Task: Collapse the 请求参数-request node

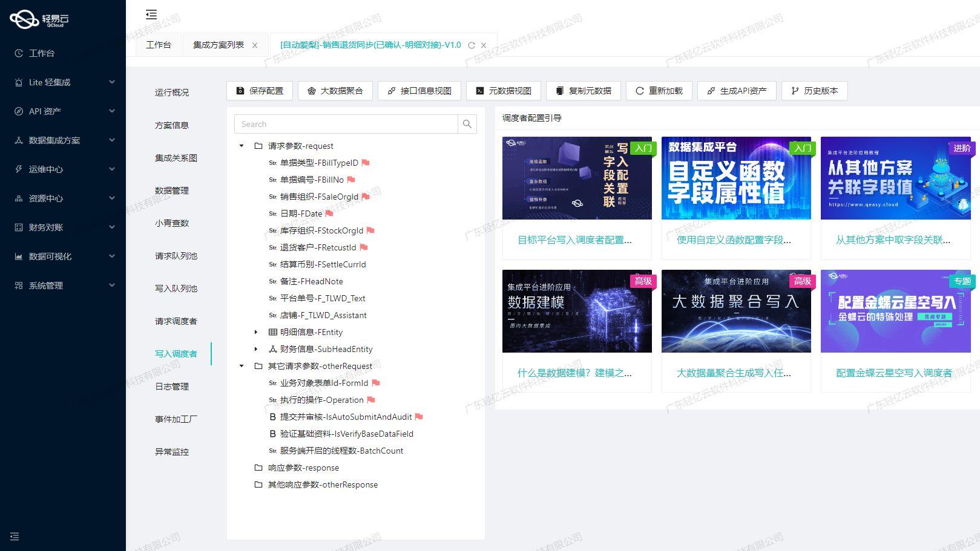Action: pos(242,146)
